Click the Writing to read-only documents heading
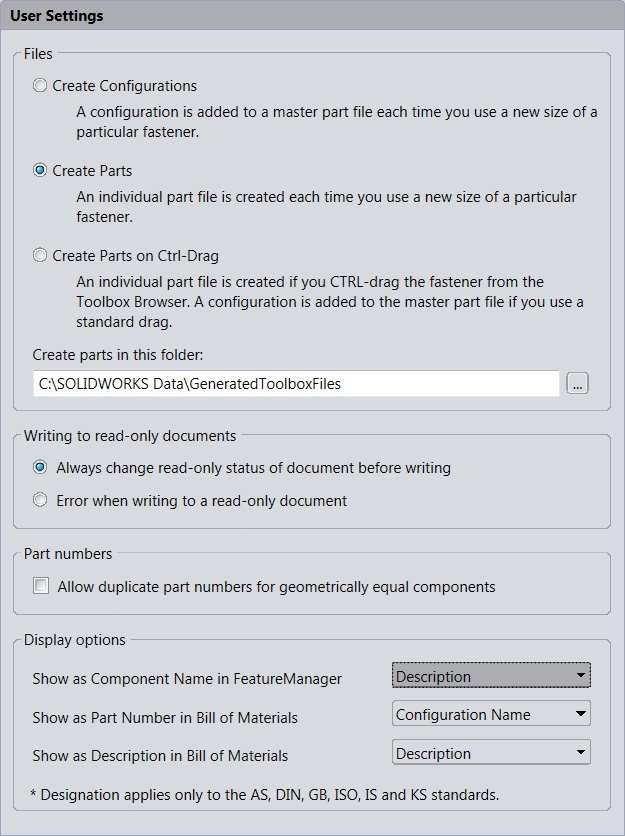 click(x=130, y=436)
